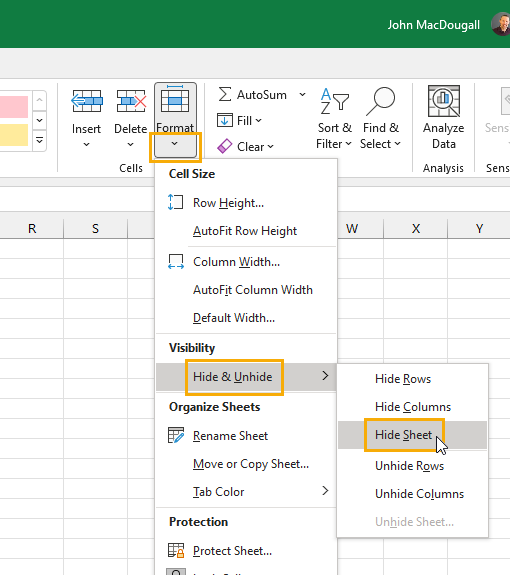
Task: Open the Format dropdown arrow
Action: 175,144
